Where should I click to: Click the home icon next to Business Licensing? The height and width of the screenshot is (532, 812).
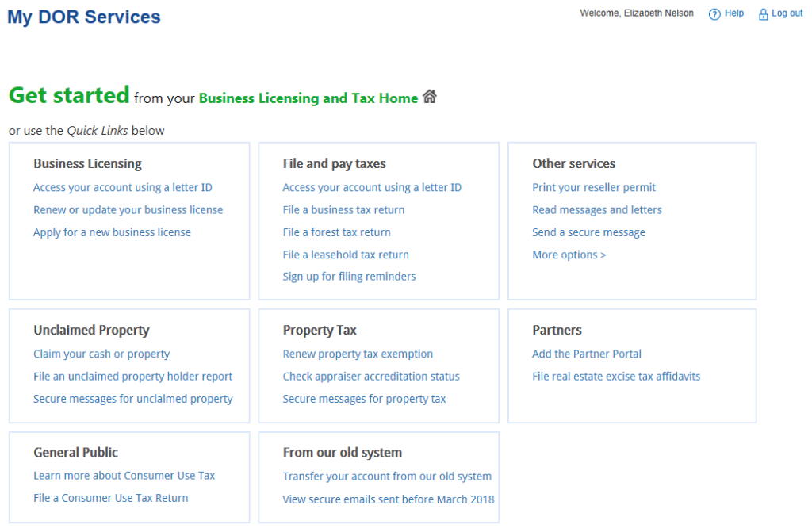429,95
